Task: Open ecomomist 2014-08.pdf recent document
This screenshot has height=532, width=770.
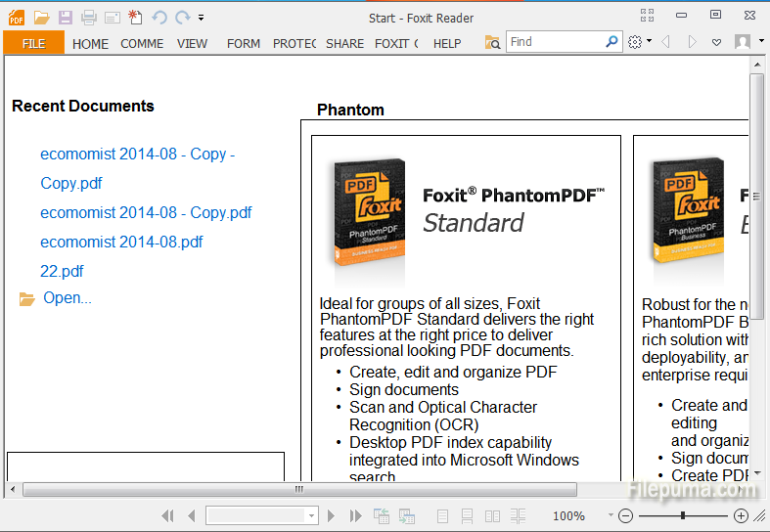Action: coord(121,242)
